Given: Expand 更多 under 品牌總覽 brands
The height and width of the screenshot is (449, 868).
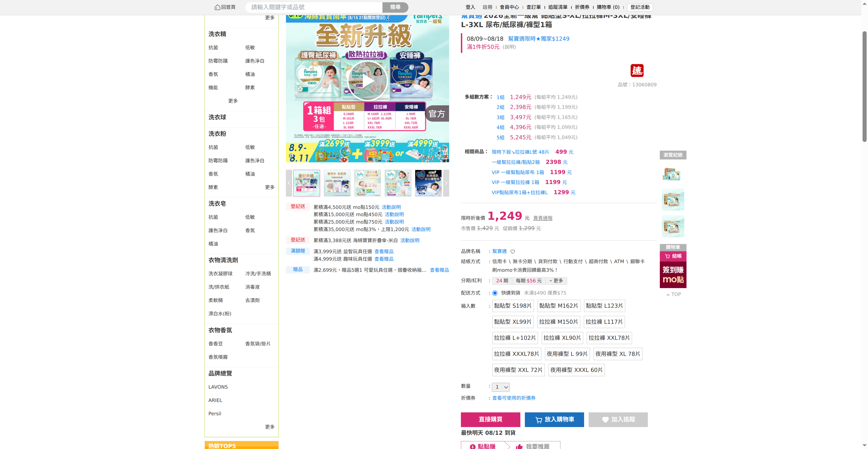Looking at the screenshot, I should [270, 427].
